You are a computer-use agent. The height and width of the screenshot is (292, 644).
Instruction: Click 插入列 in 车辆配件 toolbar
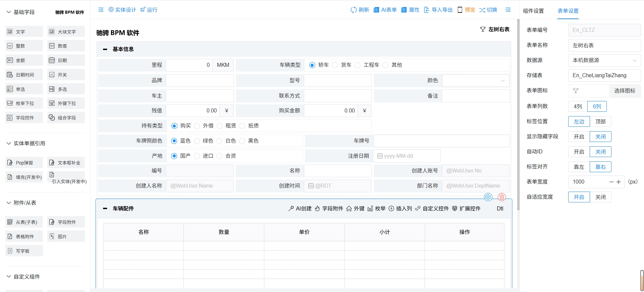pos(400,208)
